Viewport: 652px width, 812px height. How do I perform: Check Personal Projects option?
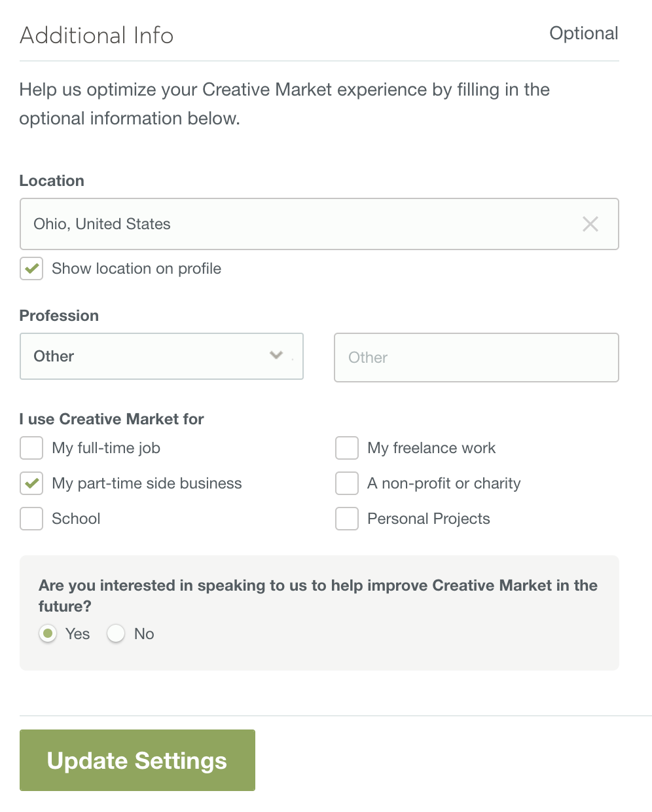(347, 519)
